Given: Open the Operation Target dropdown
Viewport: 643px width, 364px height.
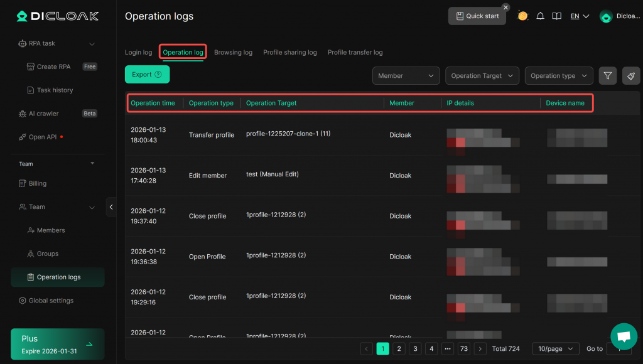Looking at the screenshot, I should click(482, 76).
